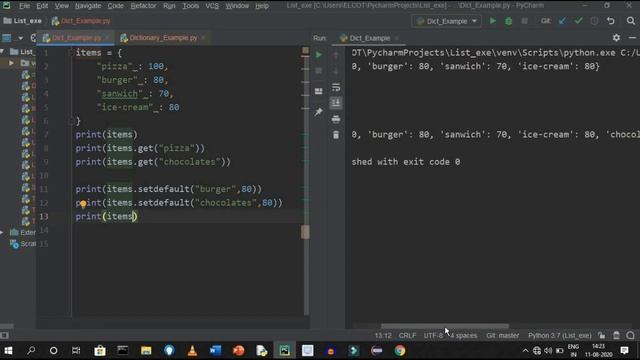Close the Dictionary_Example.py tab

click(x=203, y=38)
